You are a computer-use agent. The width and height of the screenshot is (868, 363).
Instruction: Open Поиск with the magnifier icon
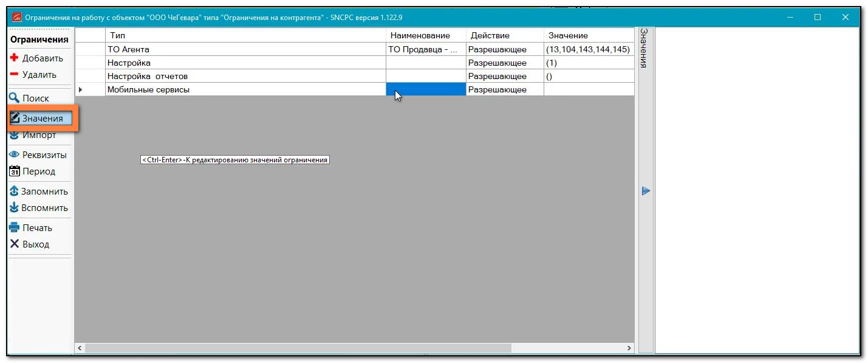(x=30, y=98)
